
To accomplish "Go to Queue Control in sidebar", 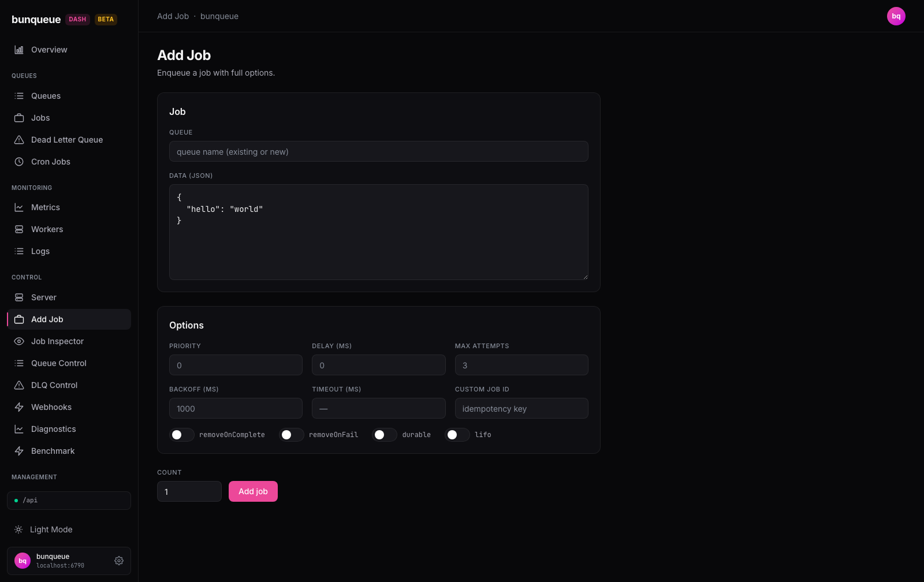I will coord(69,363).
